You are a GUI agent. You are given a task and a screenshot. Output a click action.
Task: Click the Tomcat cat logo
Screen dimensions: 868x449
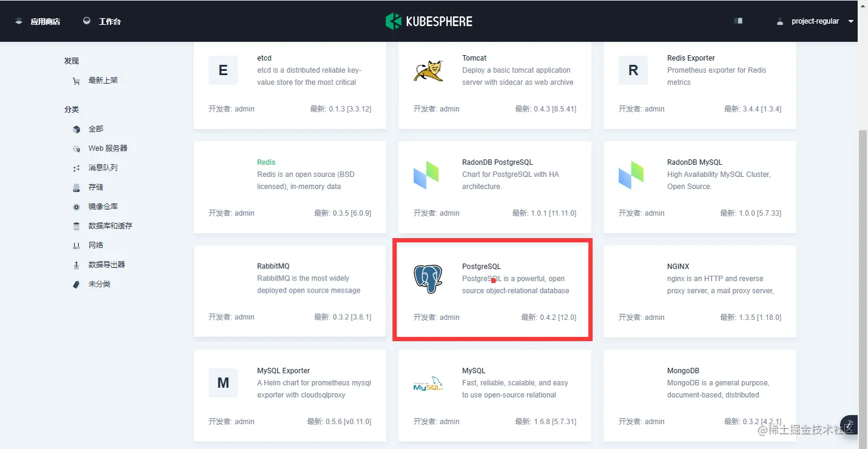click(x=428, y=70)
